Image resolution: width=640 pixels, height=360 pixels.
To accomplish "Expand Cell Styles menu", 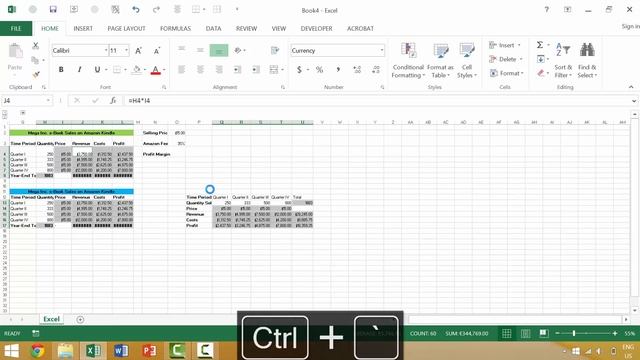I will point(467,60).
